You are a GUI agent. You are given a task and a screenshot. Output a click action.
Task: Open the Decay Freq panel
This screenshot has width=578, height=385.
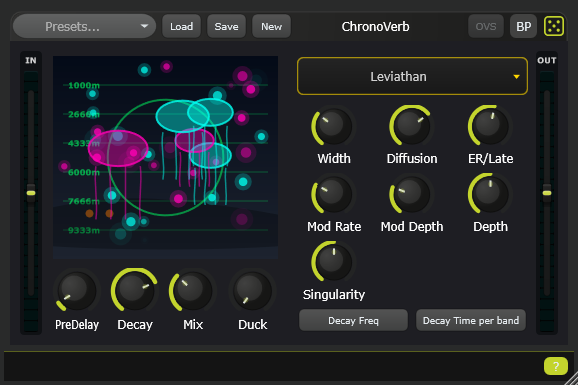pos(353,320)
